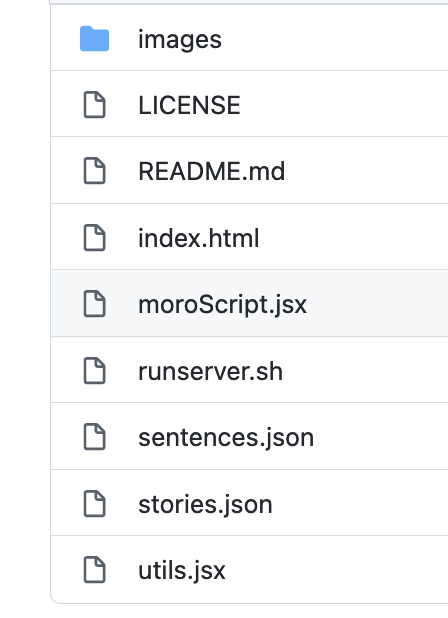Open the images folder link
Screen dimensions: 448x618
[180, 40]
